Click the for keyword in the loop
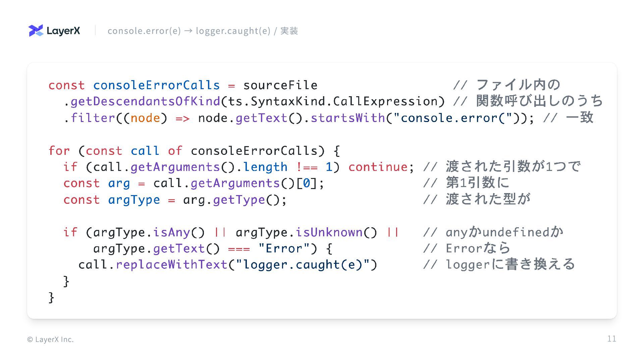The height and width of the screenshot is (362, 644). pyautogui.click(x=59, y=151)
